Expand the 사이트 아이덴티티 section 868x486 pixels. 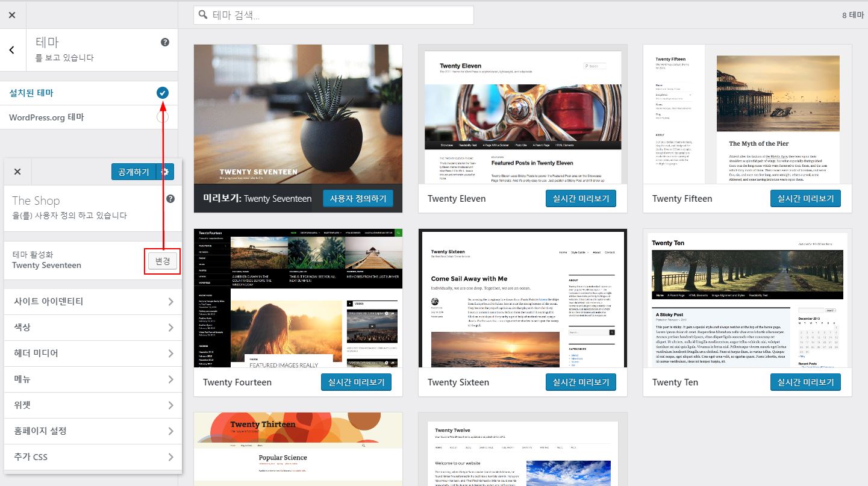pos(93,302)
